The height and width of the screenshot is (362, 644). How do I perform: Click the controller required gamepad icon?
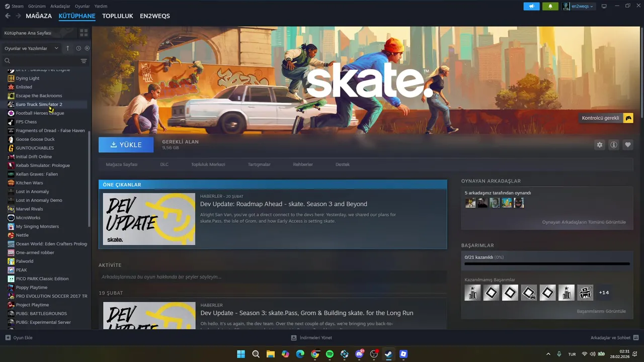coord(628,118)
